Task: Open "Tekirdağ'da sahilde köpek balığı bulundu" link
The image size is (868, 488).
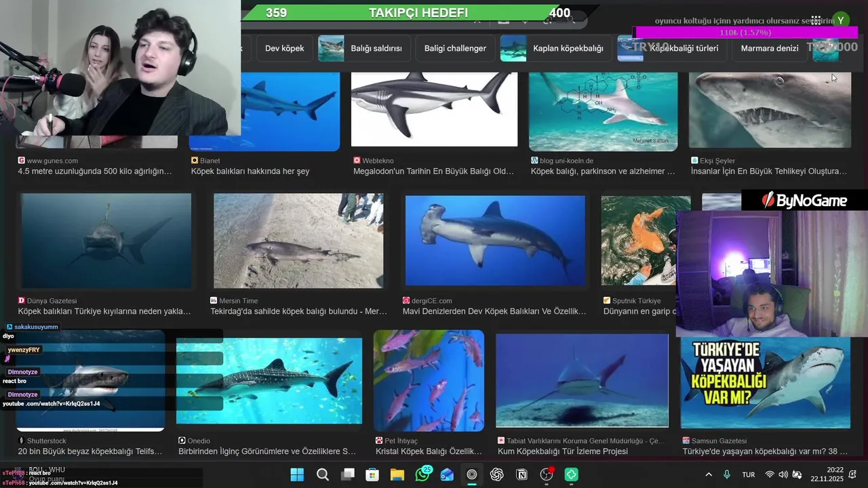Action: coord(298,312)
